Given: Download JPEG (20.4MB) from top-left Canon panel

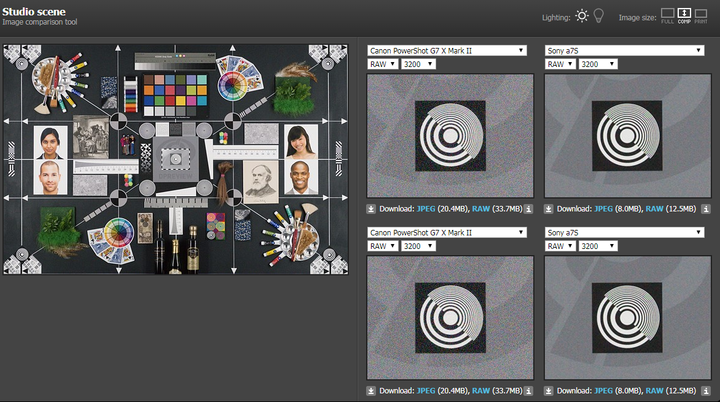Looking at the screenshot, I should 426,209.
